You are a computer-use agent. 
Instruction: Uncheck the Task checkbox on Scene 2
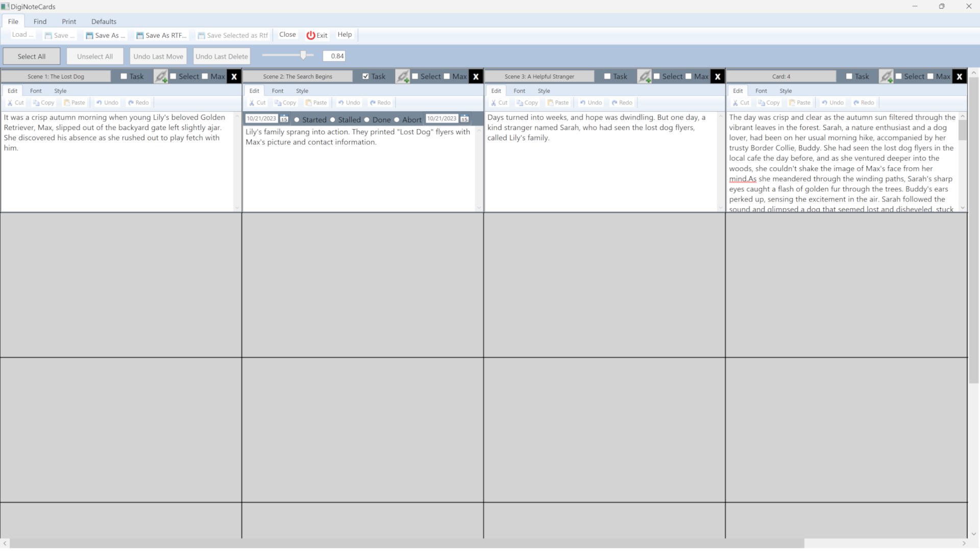coord(365,76)
